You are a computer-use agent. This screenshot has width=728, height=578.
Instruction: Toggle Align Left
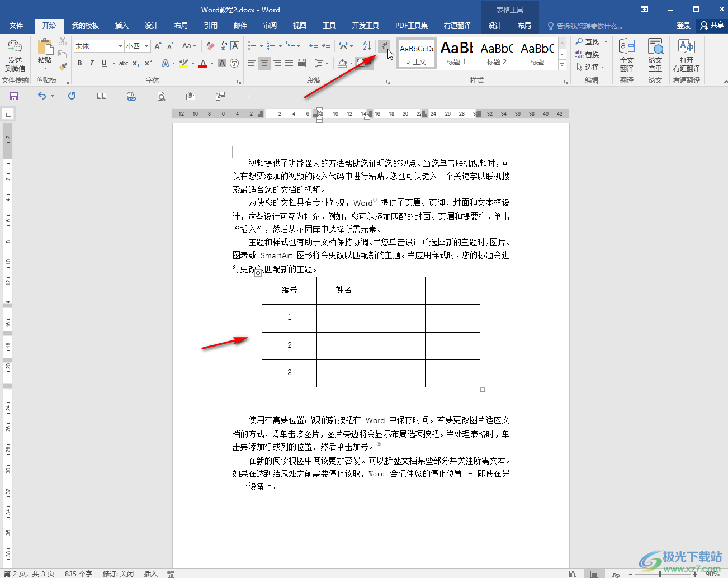(252, 63)
